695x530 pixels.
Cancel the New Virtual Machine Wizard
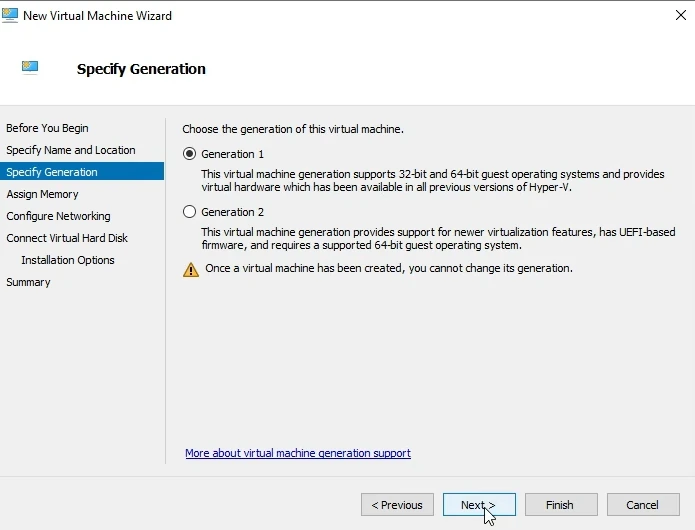pyautogui.click(x=643, y=505)
